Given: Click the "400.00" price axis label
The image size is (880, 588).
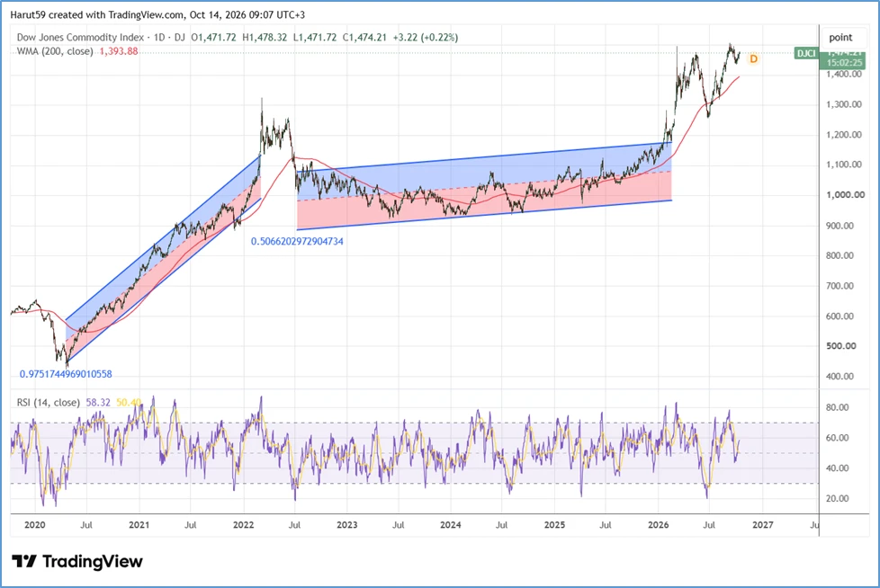Looking at the screenshot, I should click(840, 376).
